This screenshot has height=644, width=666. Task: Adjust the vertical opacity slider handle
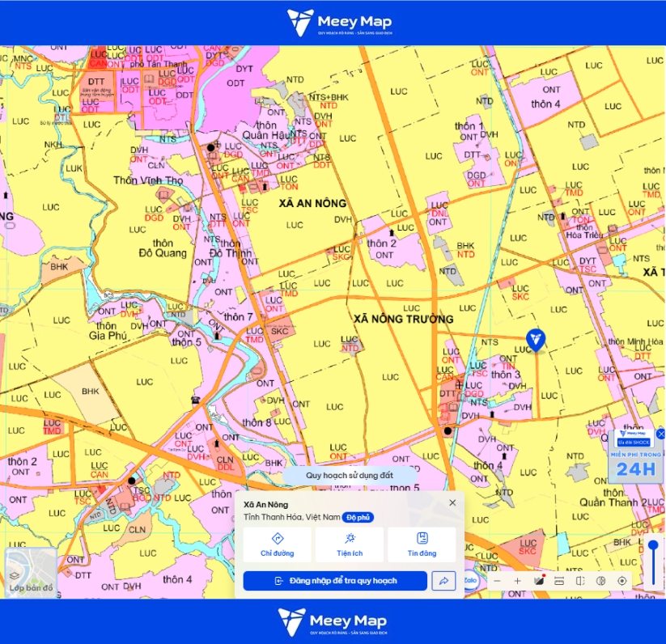point(653,545)
